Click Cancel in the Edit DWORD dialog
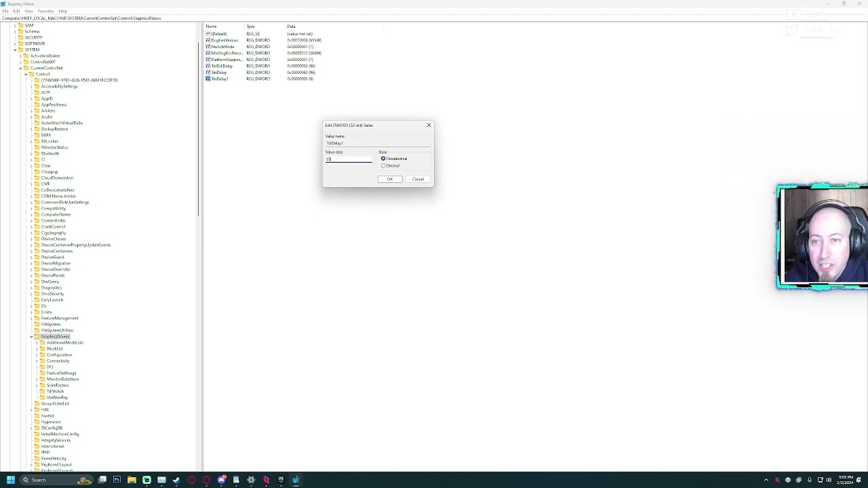The height and width of the screenshot is (488, 868). [x=418, y=179]
